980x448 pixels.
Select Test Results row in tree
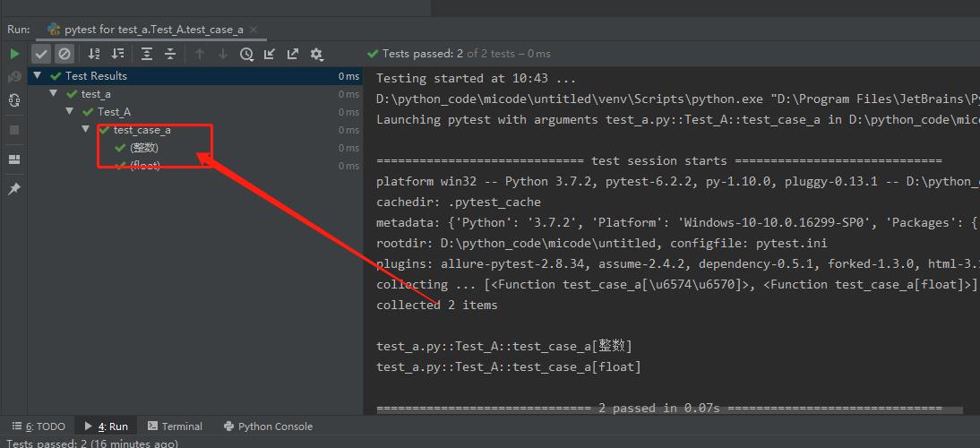[195, 76]
